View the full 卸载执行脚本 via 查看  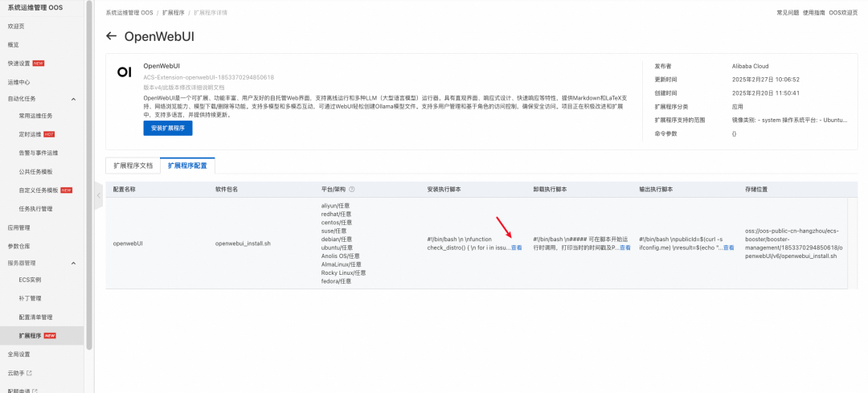tap(625, 248)
